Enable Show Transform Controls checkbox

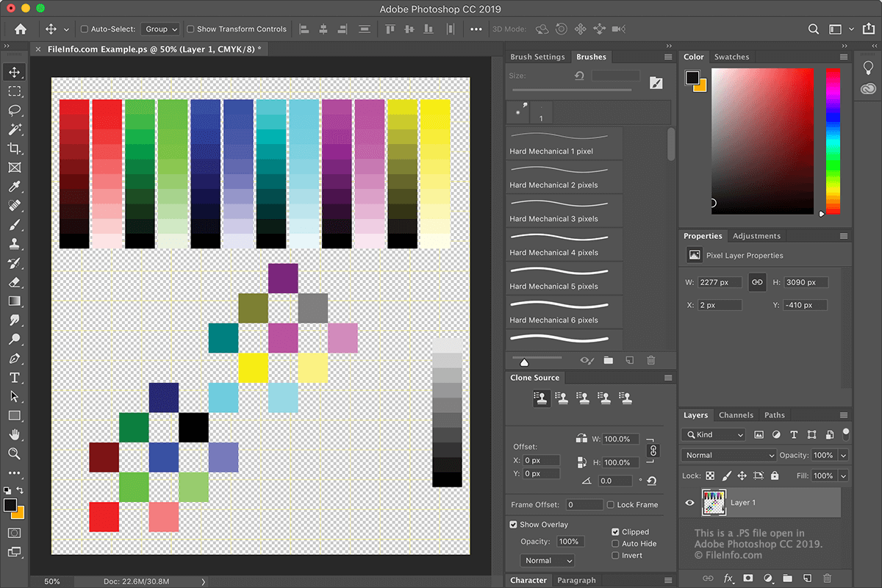pyautogui.click(x=190, y=29)
